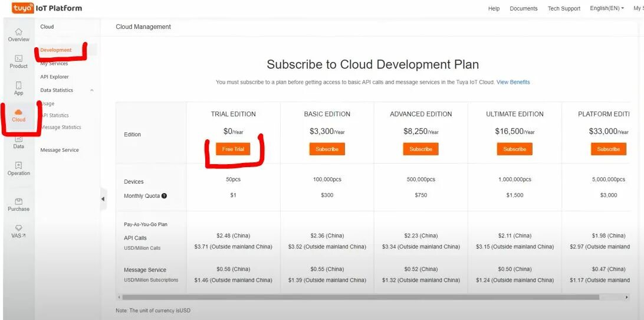Click the ADVANCED EDITION header
Screen dimensions: 644x320
point(420,114)
